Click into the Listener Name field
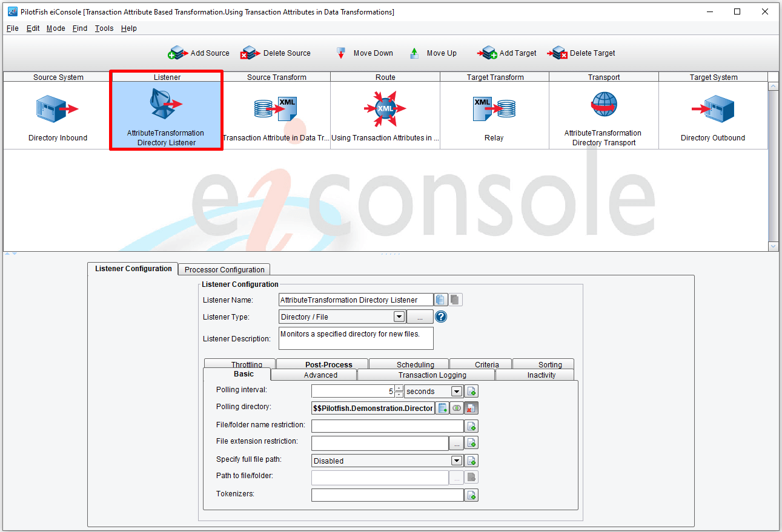782x532 pixels. [x=356, y=300]
